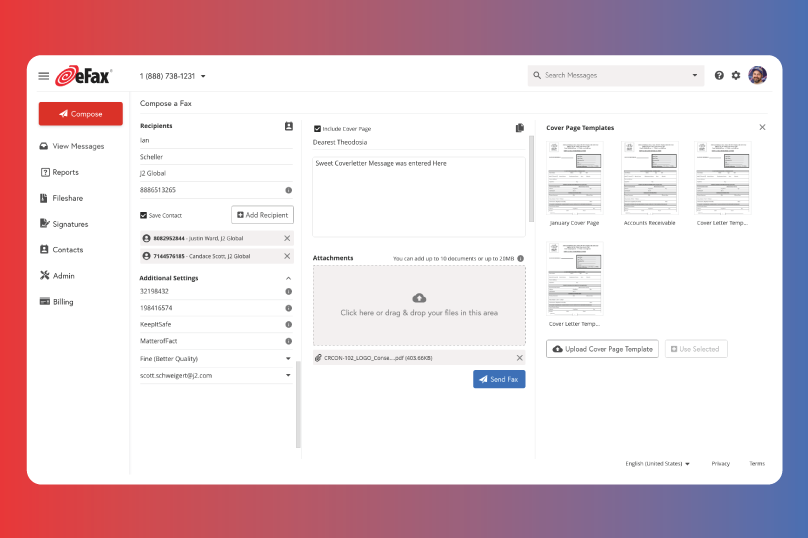Click the Search Messages field
The width and height of the screenshot is (808, 538).
tap(616, 75)
